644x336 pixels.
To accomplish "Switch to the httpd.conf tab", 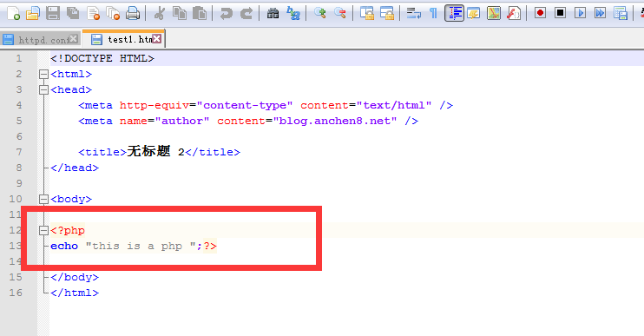I will click(40, 39).
